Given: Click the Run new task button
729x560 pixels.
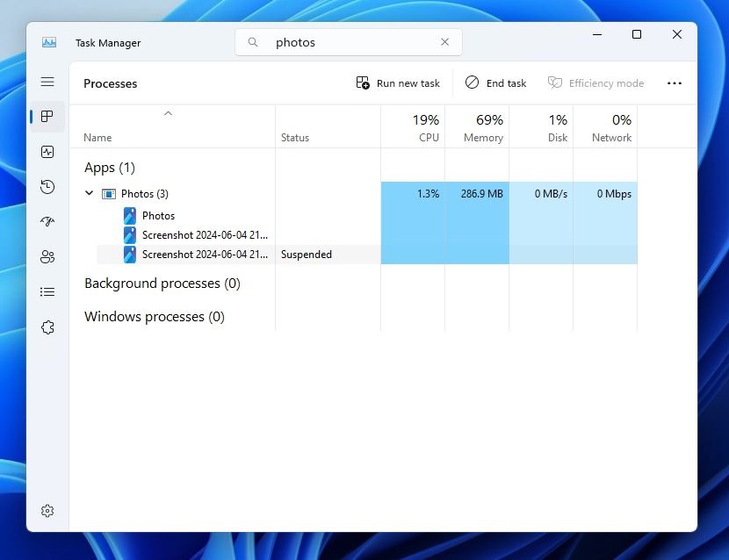Looking at the screenshot, I should (398, 83).
